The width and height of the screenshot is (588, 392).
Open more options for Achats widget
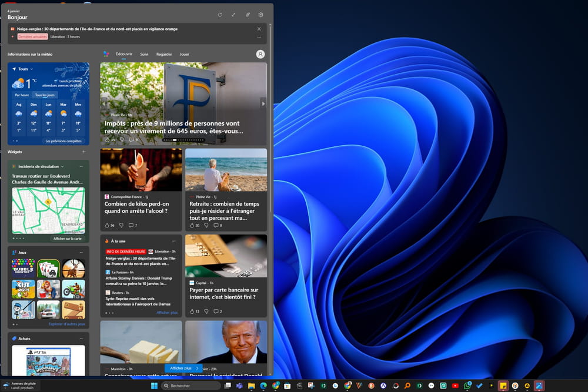pyautogui.click(x=81, y=339)
